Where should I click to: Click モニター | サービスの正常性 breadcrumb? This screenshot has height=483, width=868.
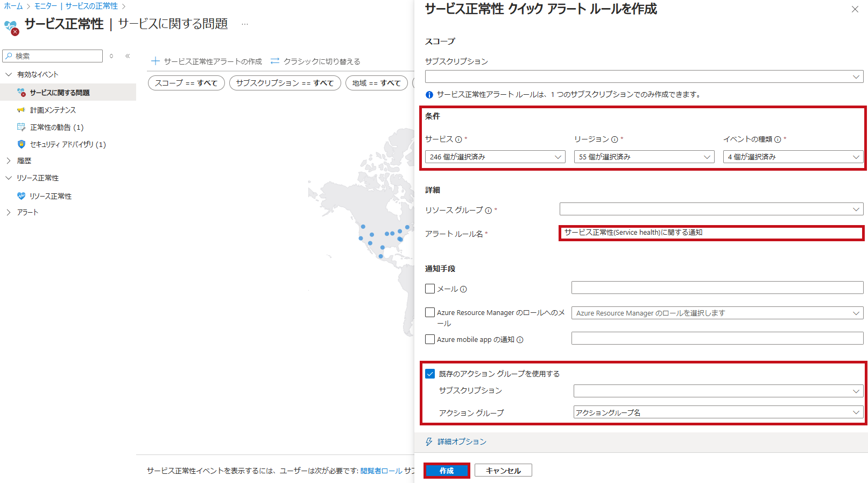coord(76,6)
